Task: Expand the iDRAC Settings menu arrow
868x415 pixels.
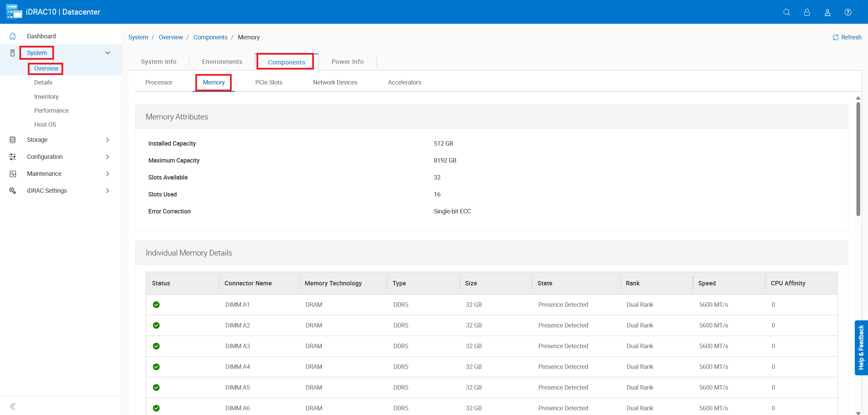Action: point(108,191)
